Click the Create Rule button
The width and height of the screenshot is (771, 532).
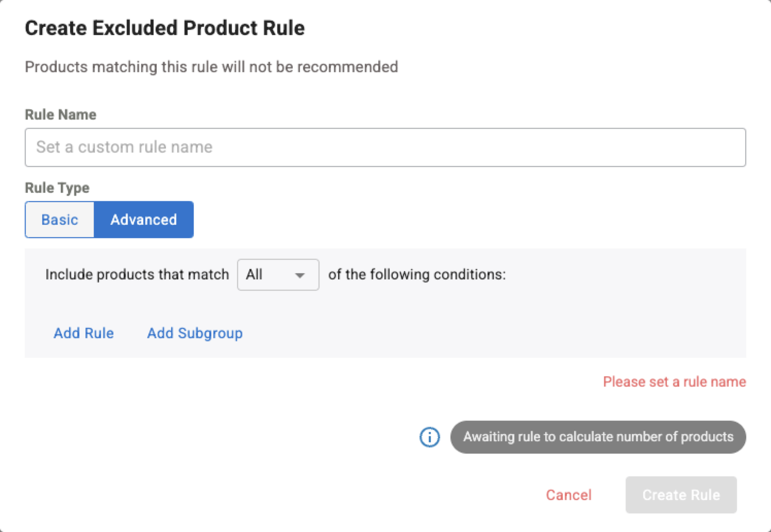tap(681, 495)
